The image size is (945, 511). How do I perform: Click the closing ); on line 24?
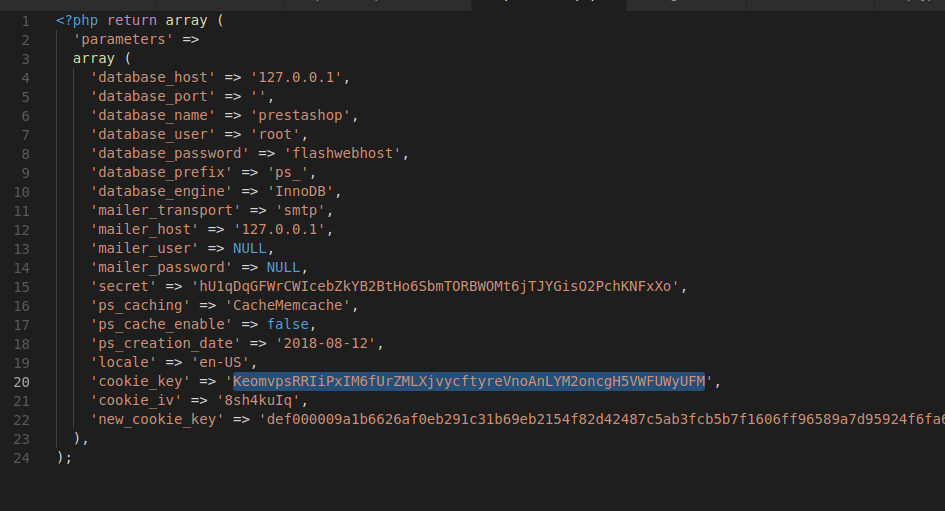64,457
